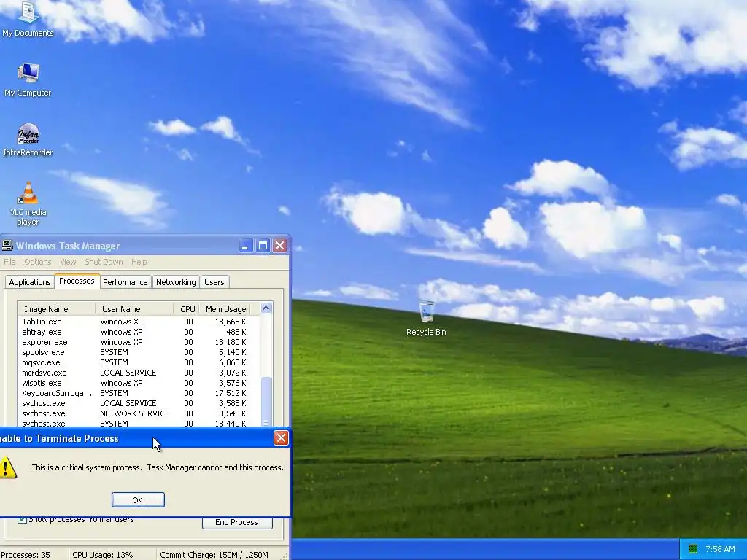
Task: Click the process list scrollbar thumb
Action: click(x=266, y=400)
